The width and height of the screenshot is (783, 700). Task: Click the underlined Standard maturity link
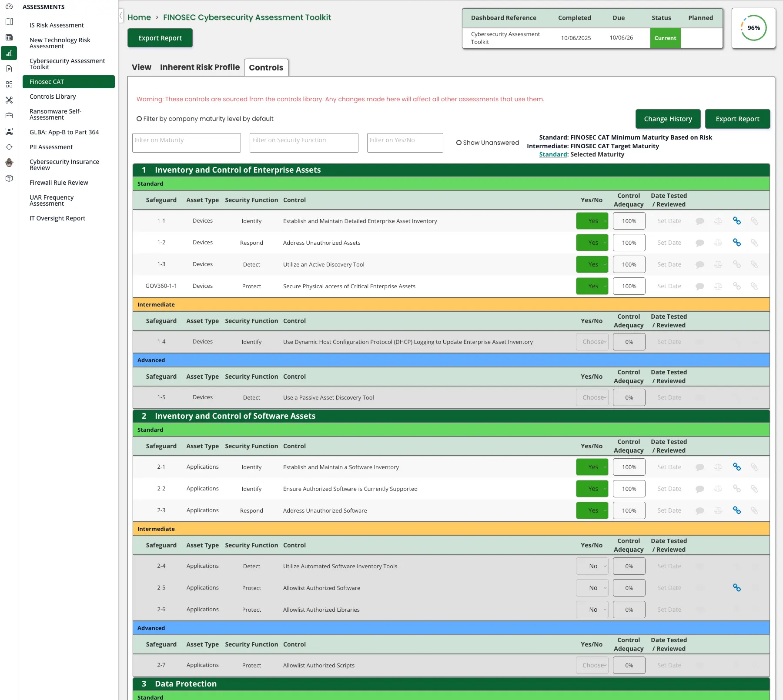click(553, 154)
